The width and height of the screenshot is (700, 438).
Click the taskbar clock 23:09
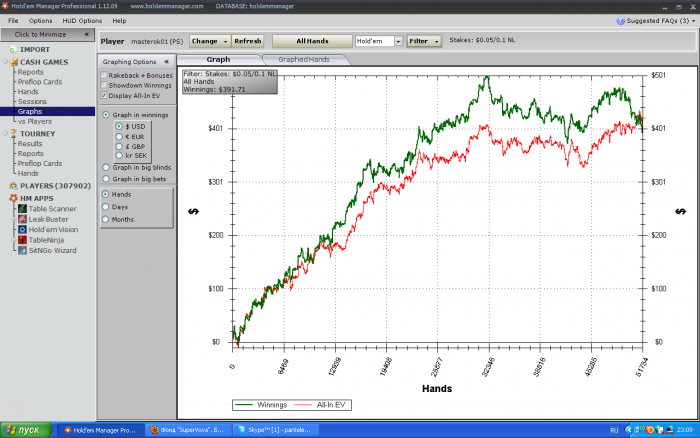(684, 430)
